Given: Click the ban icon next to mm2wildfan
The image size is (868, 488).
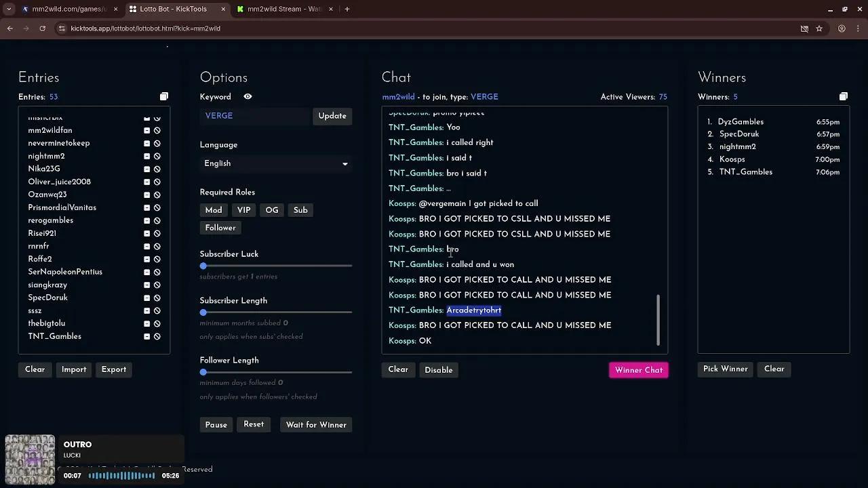Looking at the screenshot, I should click(157, 130).
